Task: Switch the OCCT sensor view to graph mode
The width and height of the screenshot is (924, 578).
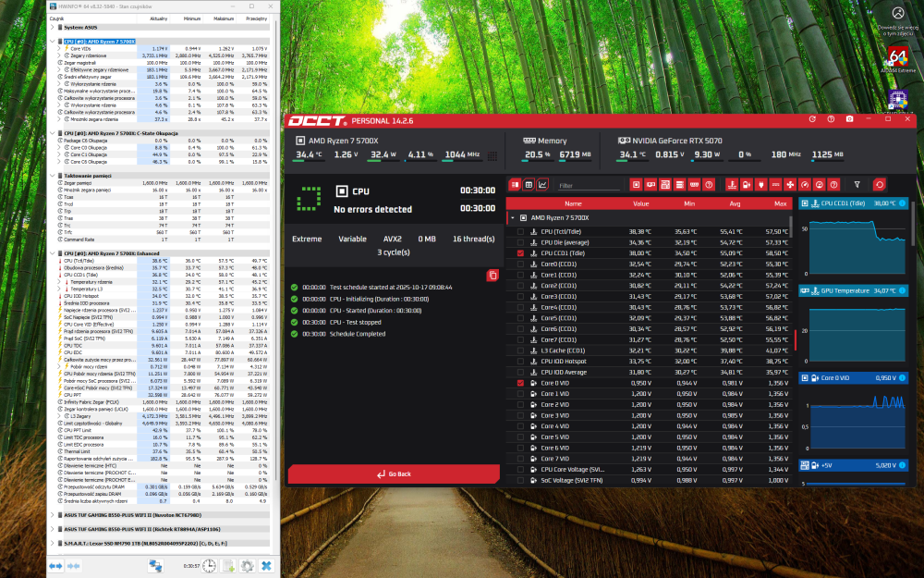Action: 542,185
